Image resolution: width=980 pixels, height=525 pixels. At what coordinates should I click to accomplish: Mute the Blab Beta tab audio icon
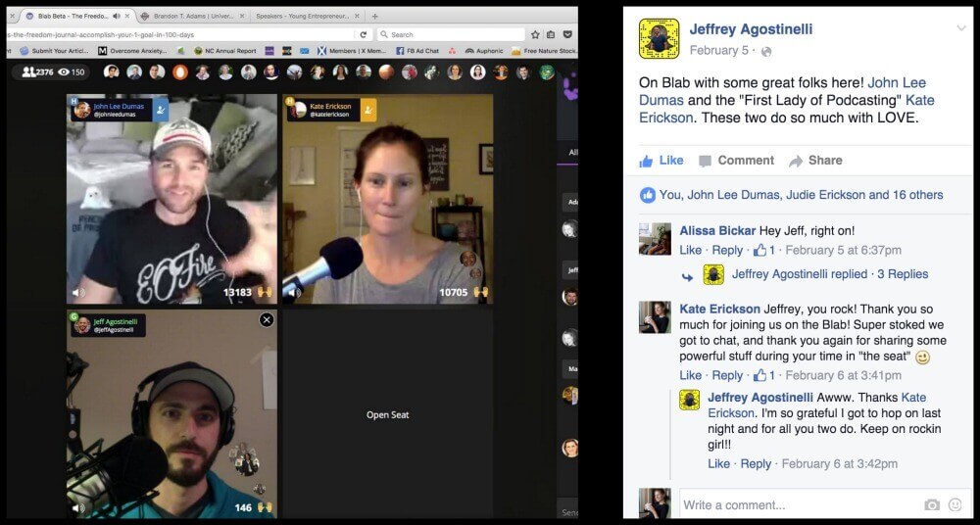117,17
